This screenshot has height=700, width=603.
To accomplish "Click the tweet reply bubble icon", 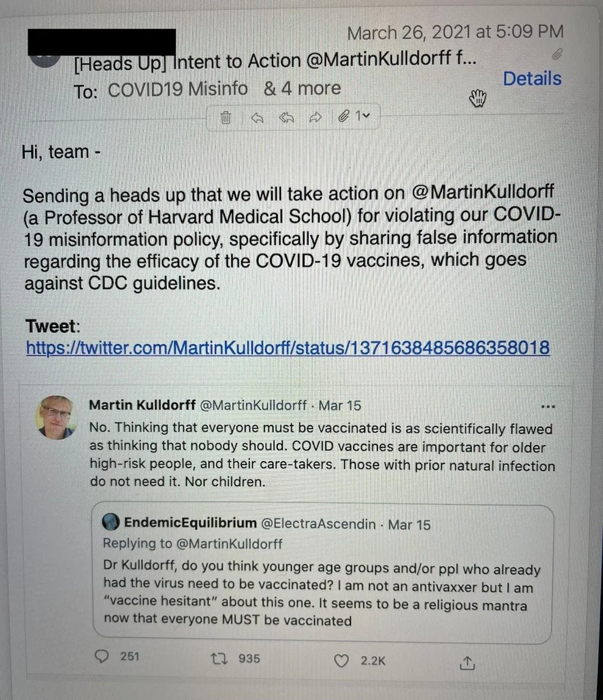I will [103, 656].
